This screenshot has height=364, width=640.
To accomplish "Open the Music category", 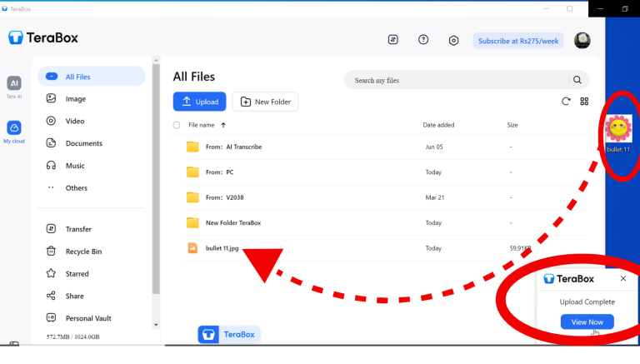I will pos(75,166).
